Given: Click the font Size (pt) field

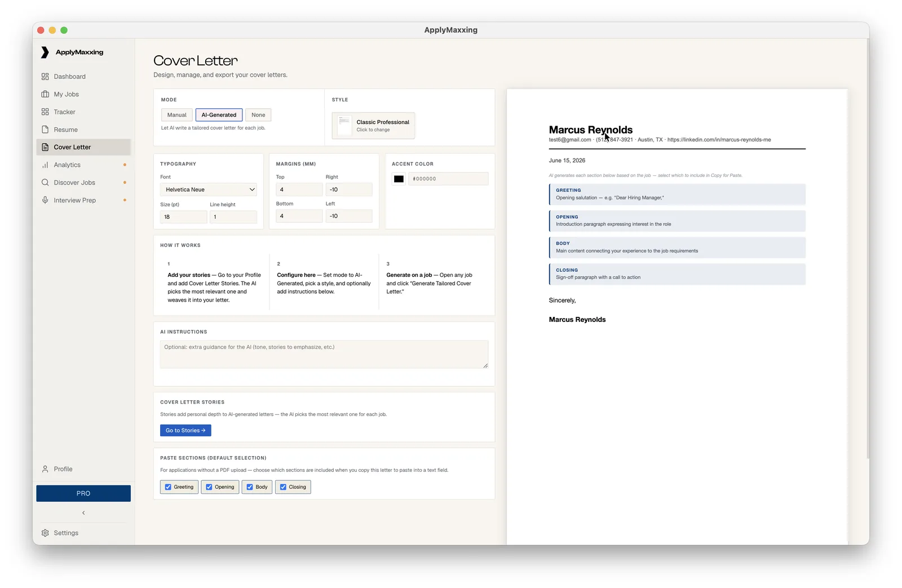Looking at the screenshot, I should pyautogui.click(x=183, y=217).
